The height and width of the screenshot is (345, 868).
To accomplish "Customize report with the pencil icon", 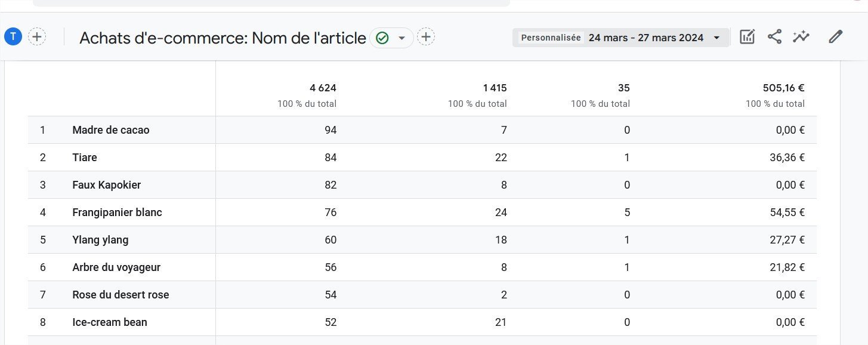I will [836, 37].
